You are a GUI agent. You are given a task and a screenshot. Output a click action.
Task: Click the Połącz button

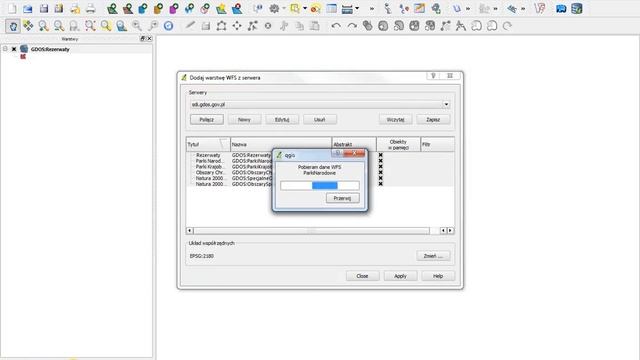pos(207,120)
